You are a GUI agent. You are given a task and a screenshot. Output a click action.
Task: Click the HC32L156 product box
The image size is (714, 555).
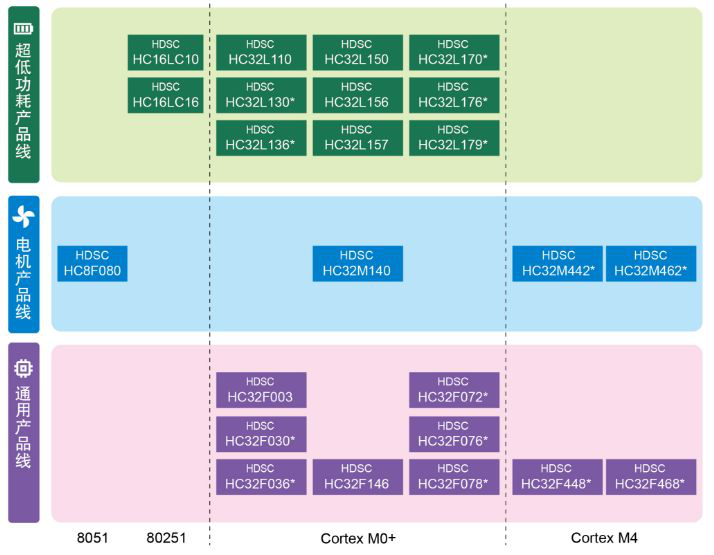click(357, 95)
